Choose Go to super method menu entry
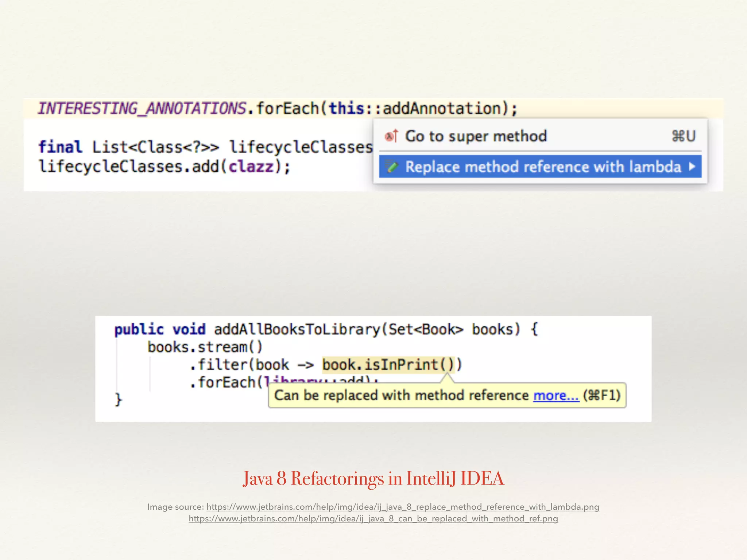Viewport: 747px width, 560px height. pyautogui.click(x=540, y=136)
